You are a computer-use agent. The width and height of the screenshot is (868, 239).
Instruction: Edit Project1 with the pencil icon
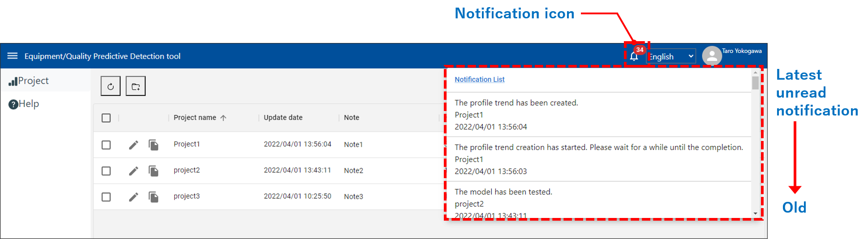[133, 145]
